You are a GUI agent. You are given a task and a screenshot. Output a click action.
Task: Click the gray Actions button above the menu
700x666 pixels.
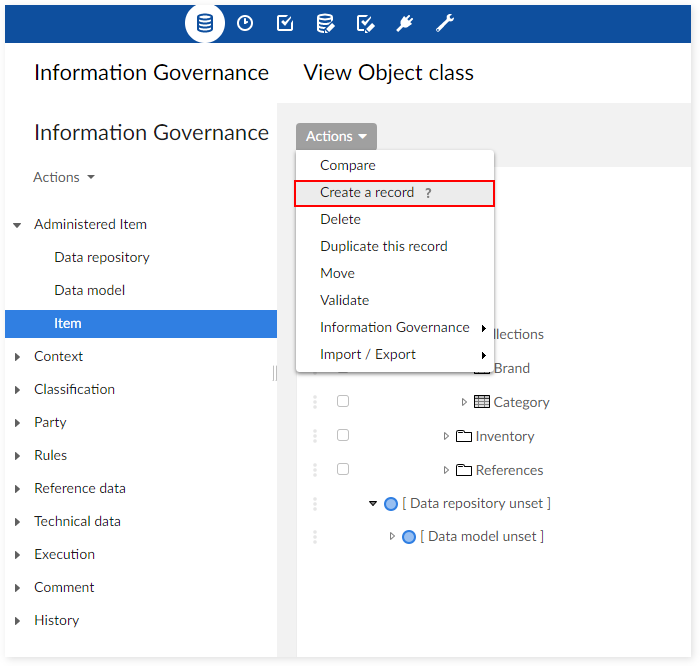(x=336, y=137)
